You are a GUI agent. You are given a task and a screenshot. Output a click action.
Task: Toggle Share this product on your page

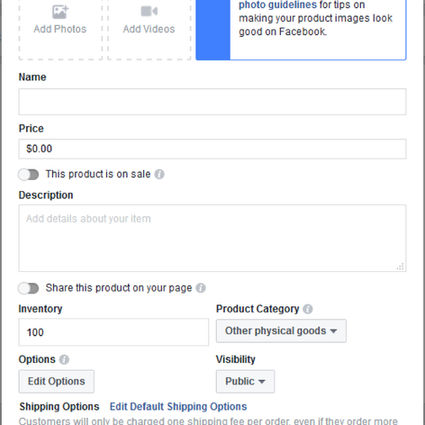tap(29, 288)
